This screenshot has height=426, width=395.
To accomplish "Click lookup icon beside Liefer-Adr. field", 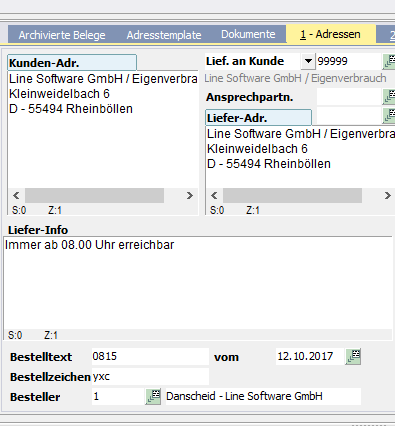I will 389,116.
